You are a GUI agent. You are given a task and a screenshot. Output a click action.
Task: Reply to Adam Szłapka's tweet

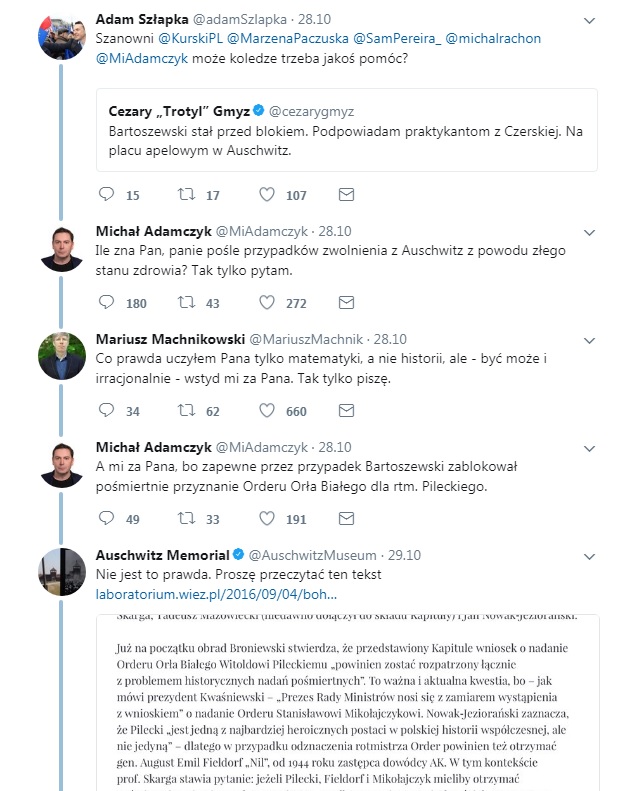point(108,194)
